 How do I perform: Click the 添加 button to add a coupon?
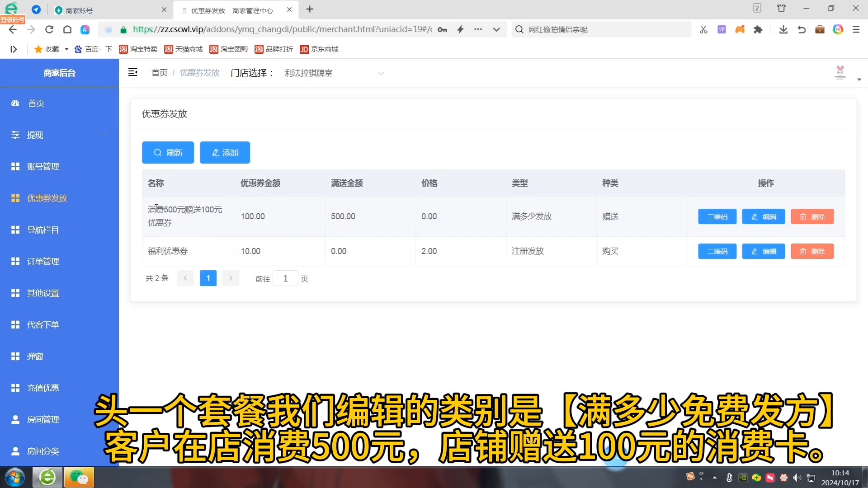click(x=225, y=152)
